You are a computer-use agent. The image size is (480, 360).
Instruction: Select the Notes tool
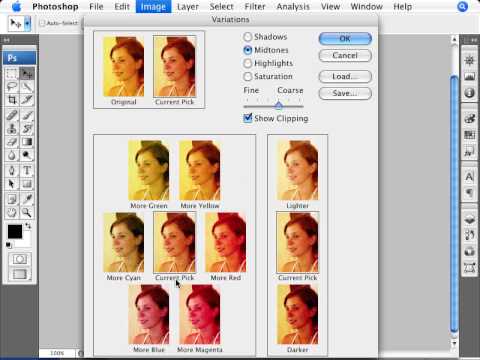click(x=12, y=199)
